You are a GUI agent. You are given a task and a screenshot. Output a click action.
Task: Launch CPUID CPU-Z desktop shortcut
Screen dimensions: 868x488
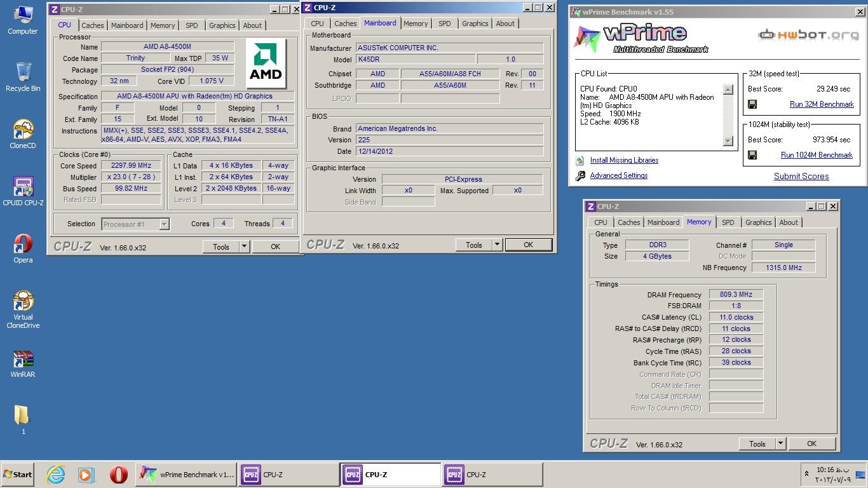pyautogui.click(x=23, y=192)
